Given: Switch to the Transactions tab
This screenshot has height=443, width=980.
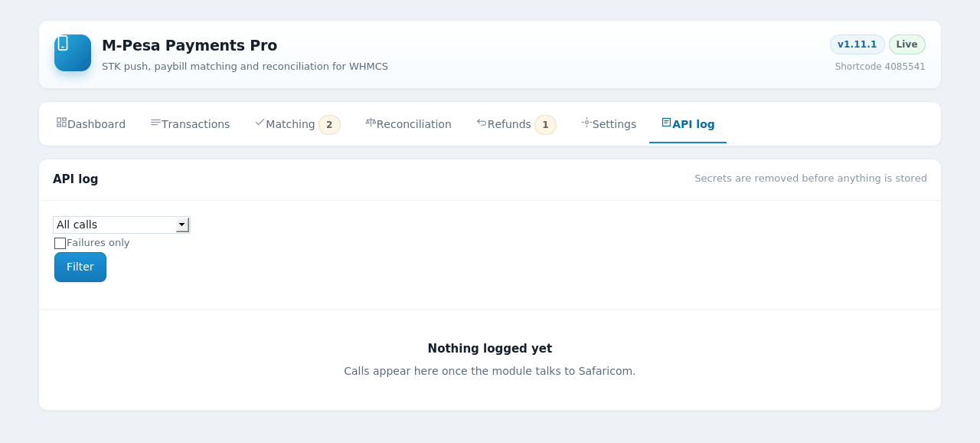Looking at the screenshot, I should (190, 124).
